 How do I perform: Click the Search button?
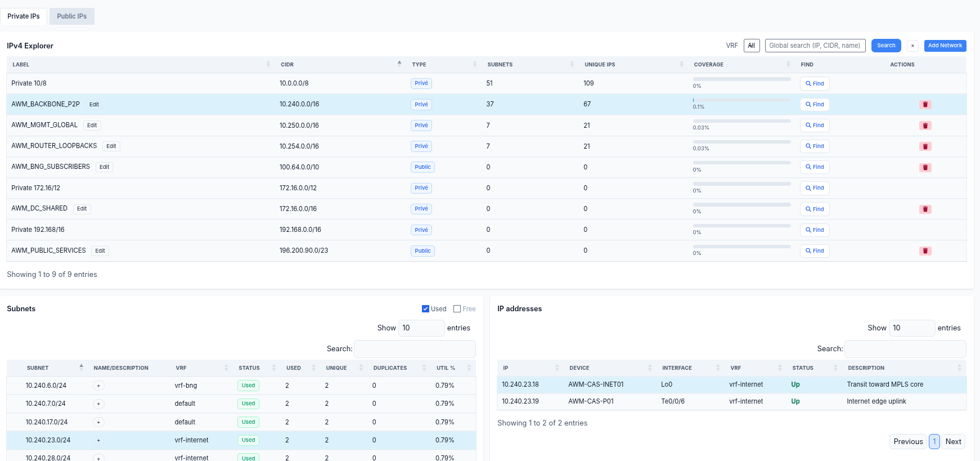886,46
